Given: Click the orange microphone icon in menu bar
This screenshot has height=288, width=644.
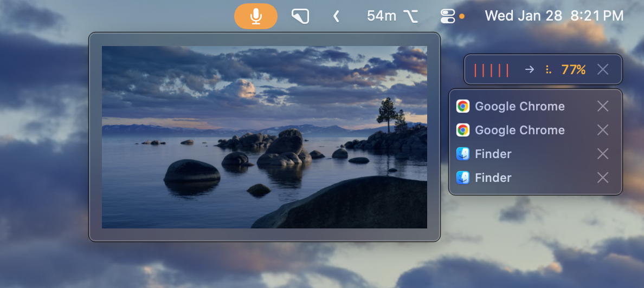Looking at the screenshot, I should [x=256, y=16].
